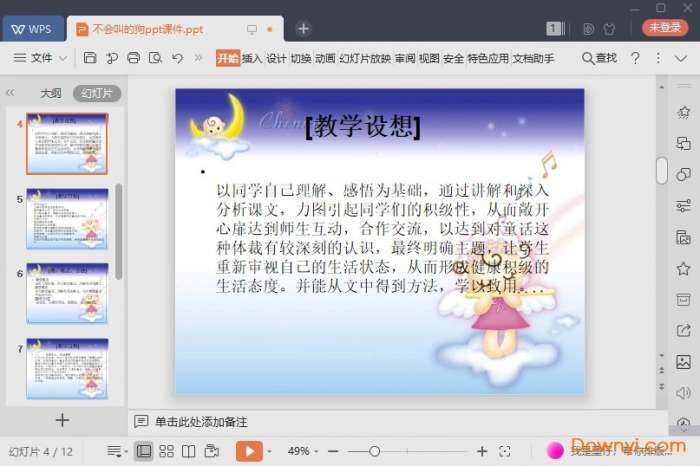700x466 pixels.
Task: Click the slide body paragraph text
Action: [382, 238]
